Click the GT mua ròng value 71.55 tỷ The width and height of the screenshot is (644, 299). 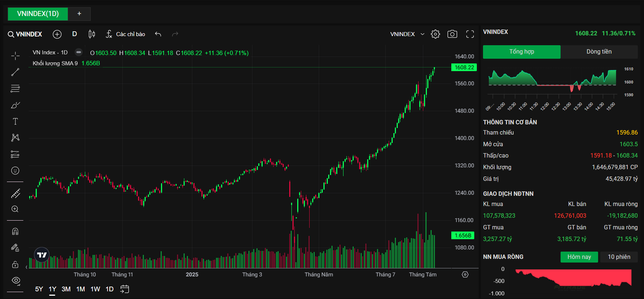[627, 239]
